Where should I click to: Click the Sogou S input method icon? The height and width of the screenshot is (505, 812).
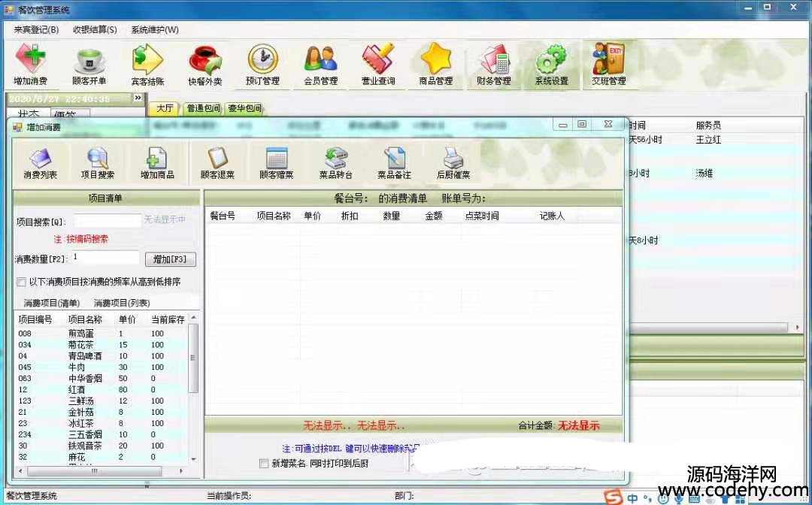(614, 497)
